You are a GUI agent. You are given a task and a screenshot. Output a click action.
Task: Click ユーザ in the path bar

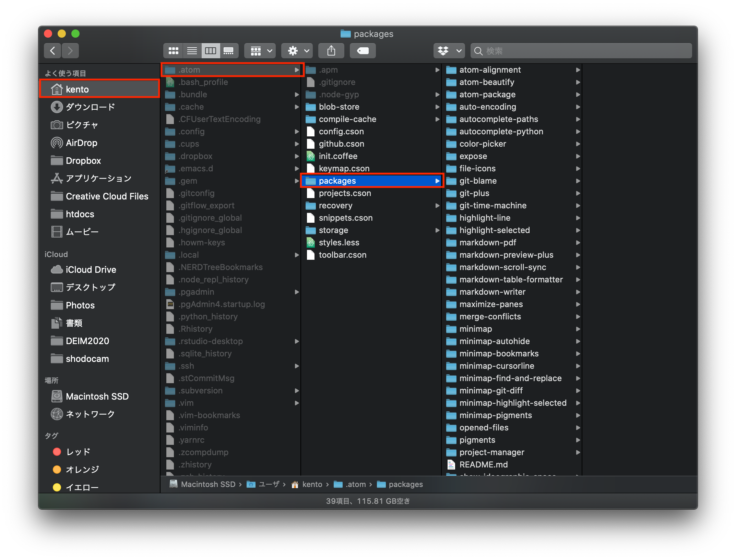click(263, 484)
